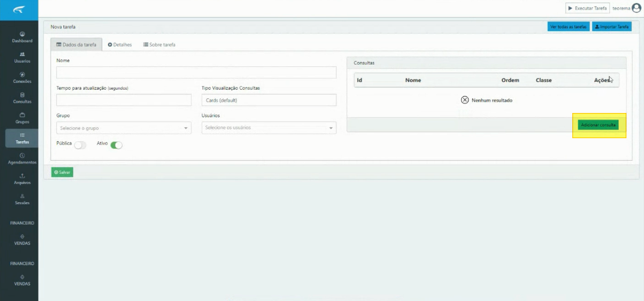This screenshot has width=644, height=301.
Task: Click into the Nome input field
Action: tap(196, 72)
